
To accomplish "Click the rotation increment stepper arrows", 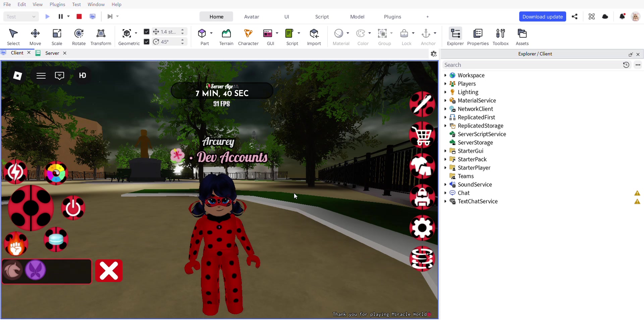I will click(182, 42).
